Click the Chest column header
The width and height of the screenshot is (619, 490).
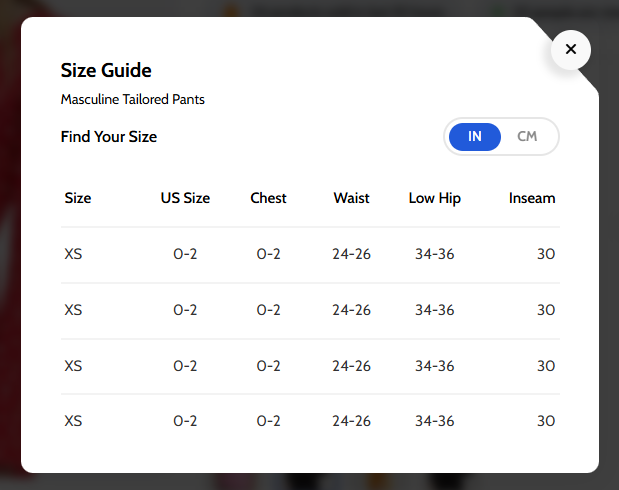268,198
